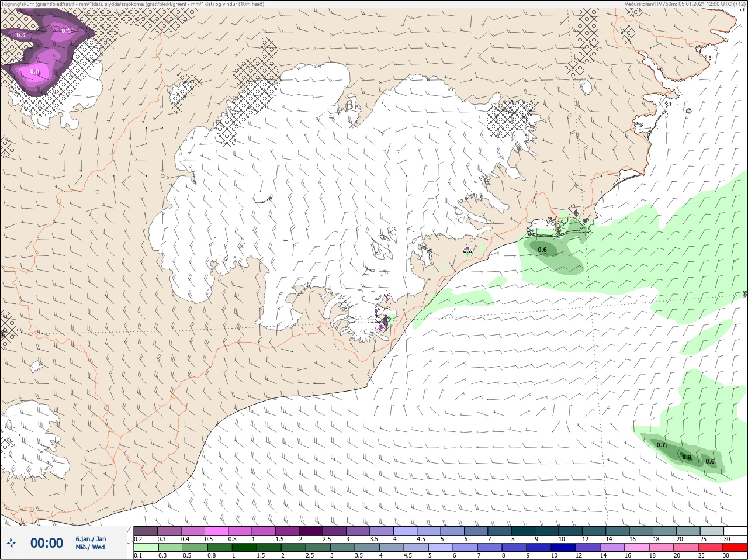
Task: Pick top legend lavender swatch between 4 and 4.5
Action: (406, 531)
